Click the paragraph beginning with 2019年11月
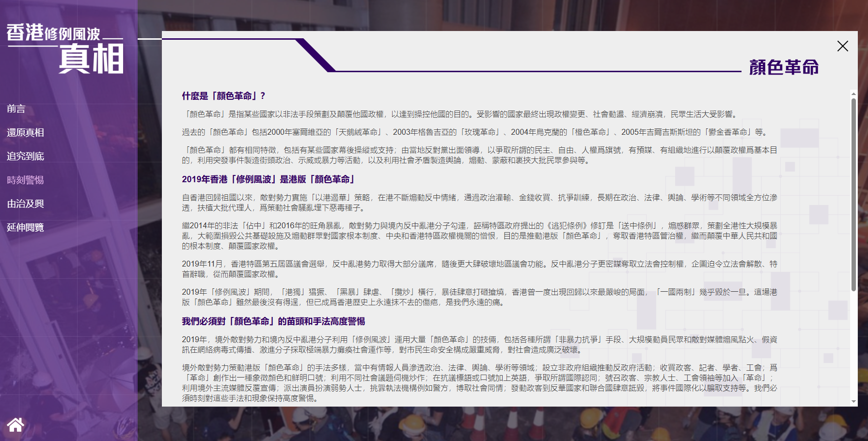The image size is (868, 441). click(479, 269)
